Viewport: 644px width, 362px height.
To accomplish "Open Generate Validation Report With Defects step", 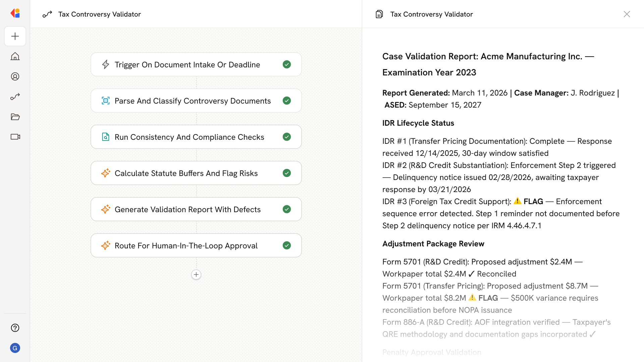I will (x=187, y=209).
